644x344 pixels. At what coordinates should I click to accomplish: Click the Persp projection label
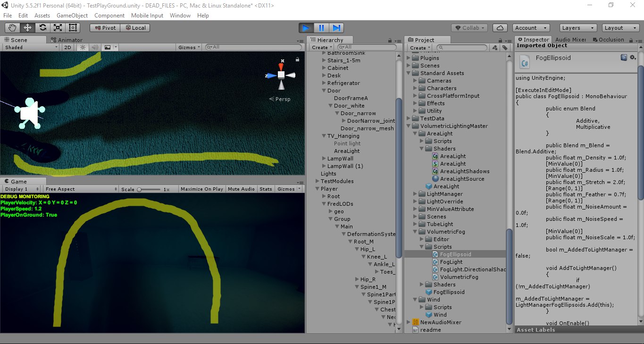[280, 99]
